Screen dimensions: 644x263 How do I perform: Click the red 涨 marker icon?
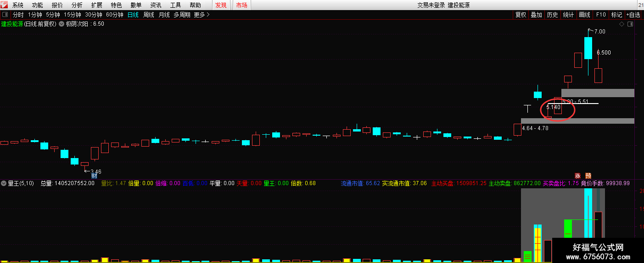click(578, 175)
